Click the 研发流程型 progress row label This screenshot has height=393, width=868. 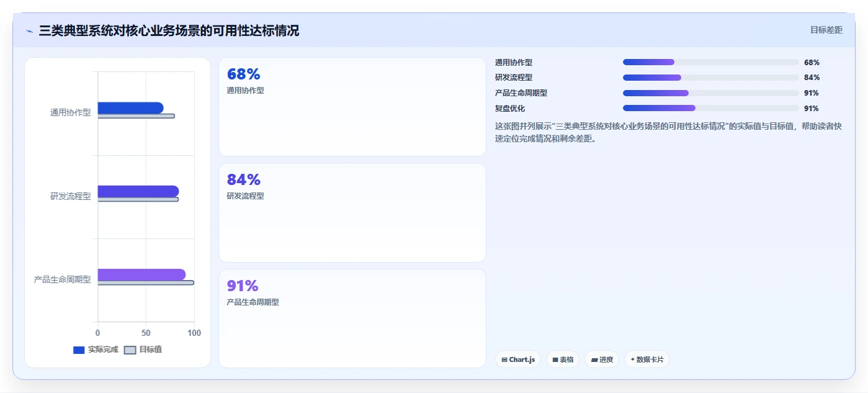click(514, 78)
